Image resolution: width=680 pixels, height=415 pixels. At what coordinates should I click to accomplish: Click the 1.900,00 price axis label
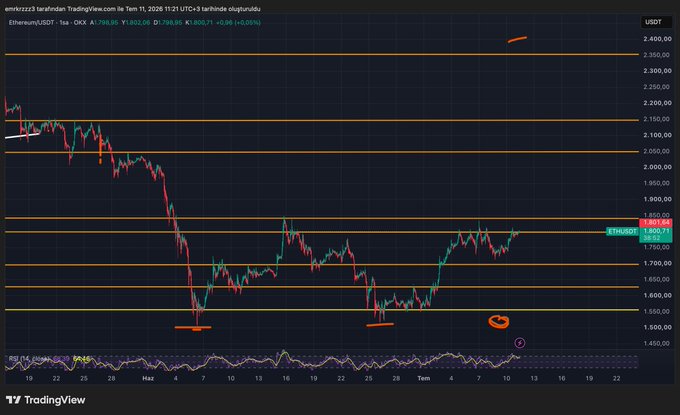657,199
